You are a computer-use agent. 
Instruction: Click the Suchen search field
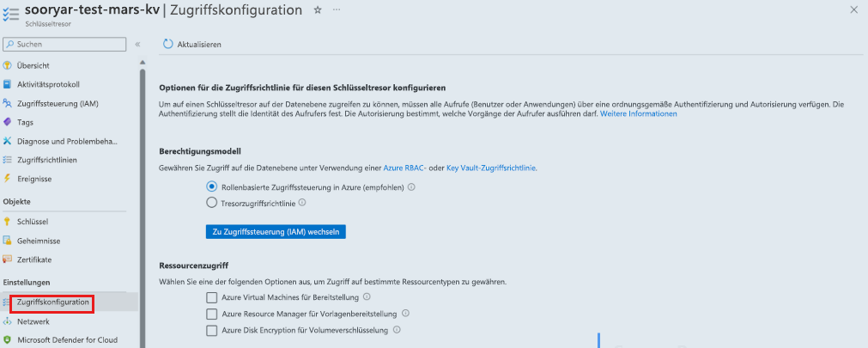pyautogui.click(x=64, y=44)
